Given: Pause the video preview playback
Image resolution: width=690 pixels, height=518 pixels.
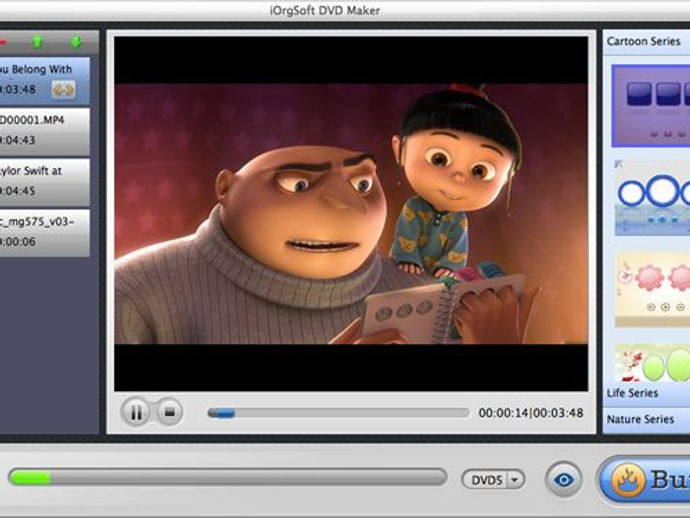Looking at the screenshot, I should (136, 412).
